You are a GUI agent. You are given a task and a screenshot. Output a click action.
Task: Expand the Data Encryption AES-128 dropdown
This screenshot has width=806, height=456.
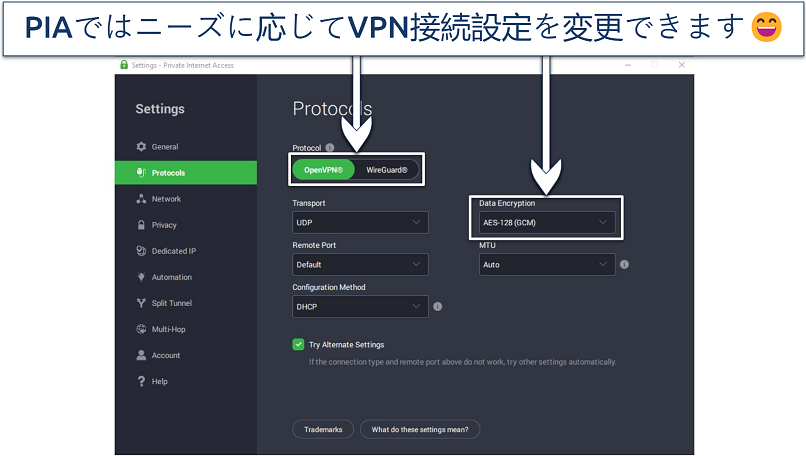click(546, 222)
